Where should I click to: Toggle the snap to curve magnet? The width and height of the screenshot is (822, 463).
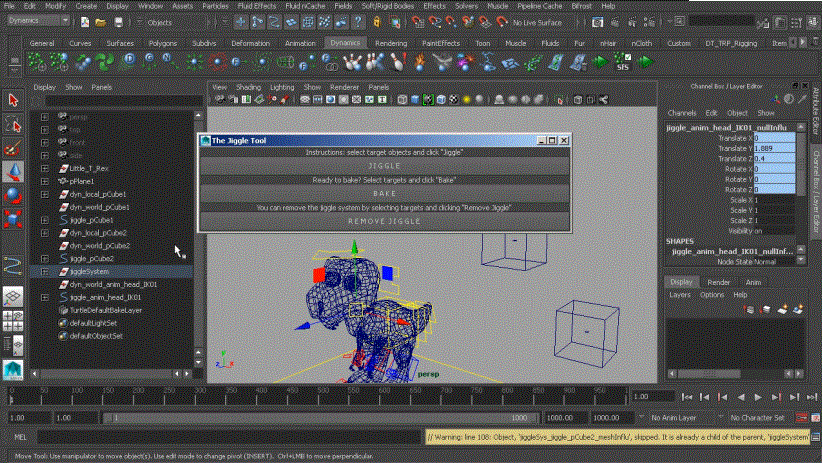click(x=435, y=23)
